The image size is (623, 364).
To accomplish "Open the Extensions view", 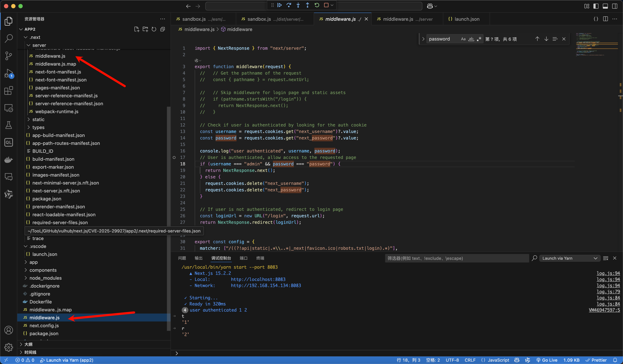I will [9, 91].
